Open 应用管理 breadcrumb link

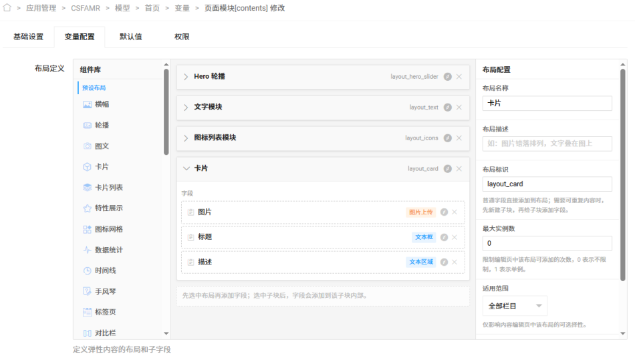tap(41, 8)
